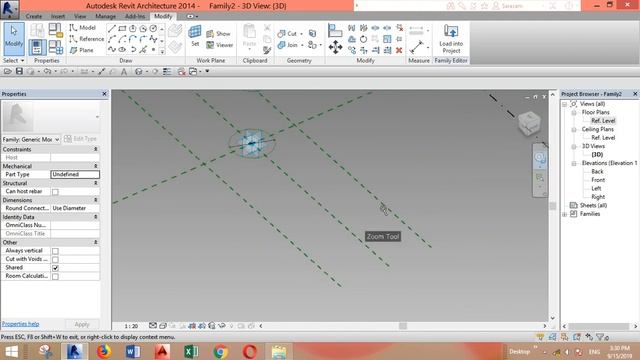Select the Modify arrow tool
This screenshot has width=640, height=360.
(14, 39)
